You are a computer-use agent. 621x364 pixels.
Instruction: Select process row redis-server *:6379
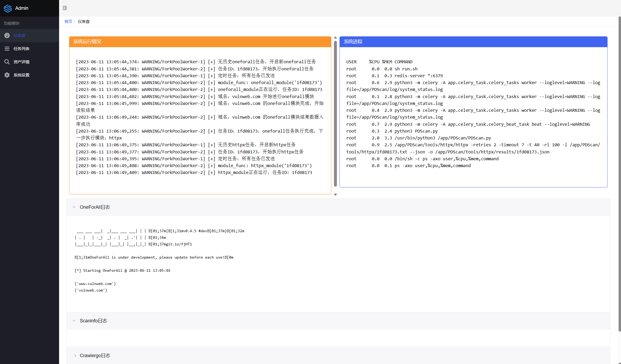[x=395, y=76]
